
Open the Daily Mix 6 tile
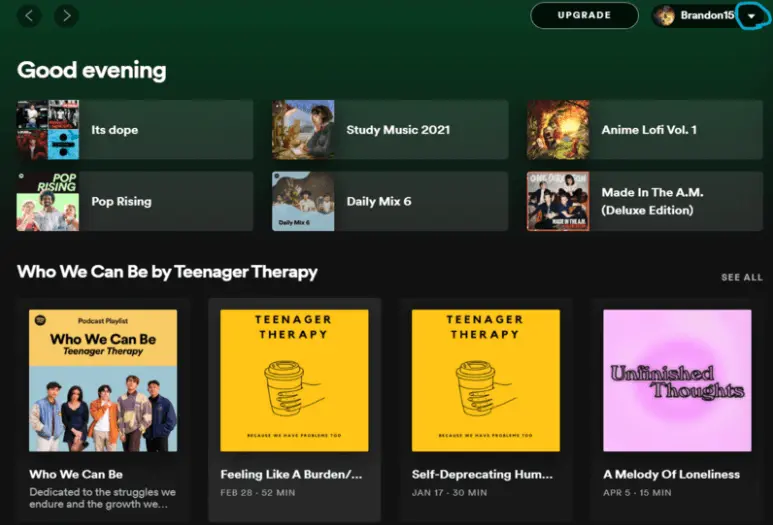coord(390,201)
